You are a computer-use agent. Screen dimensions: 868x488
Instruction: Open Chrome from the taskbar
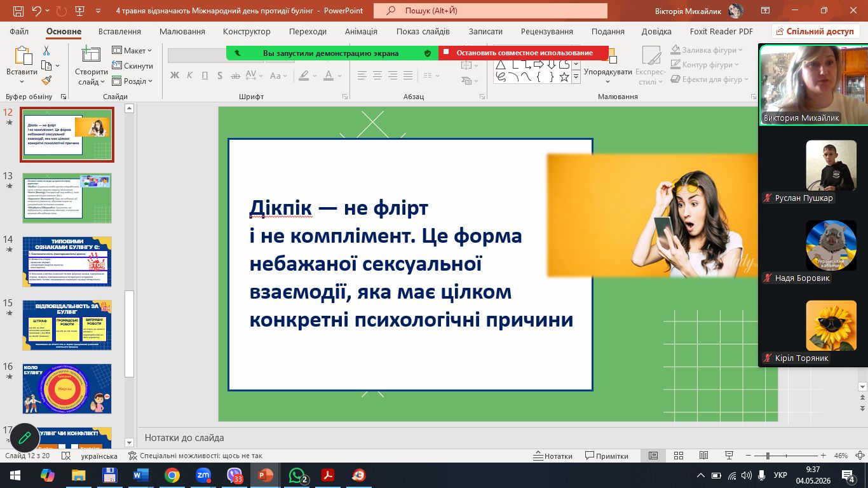coord(172,475)
